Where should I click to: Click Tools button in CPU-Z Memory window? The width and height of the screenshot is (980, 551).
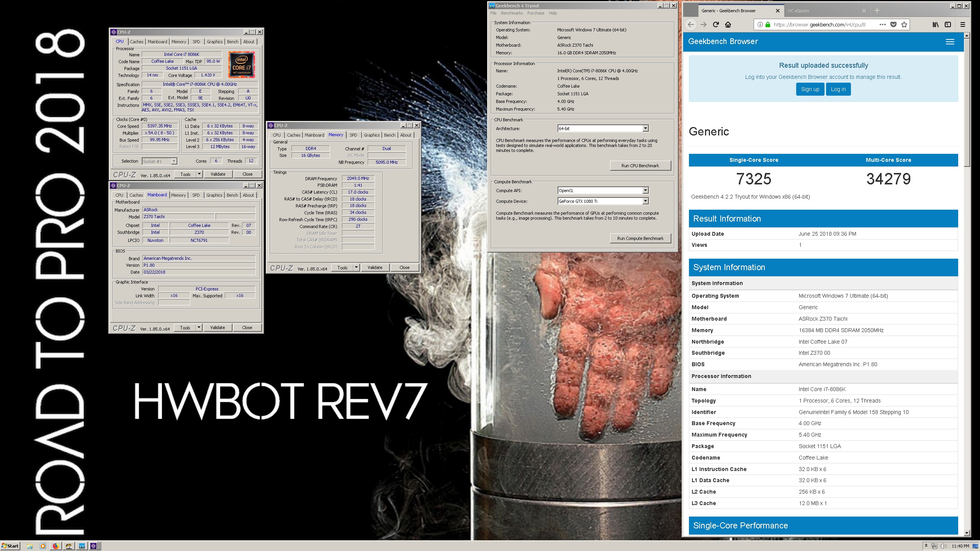342,267
